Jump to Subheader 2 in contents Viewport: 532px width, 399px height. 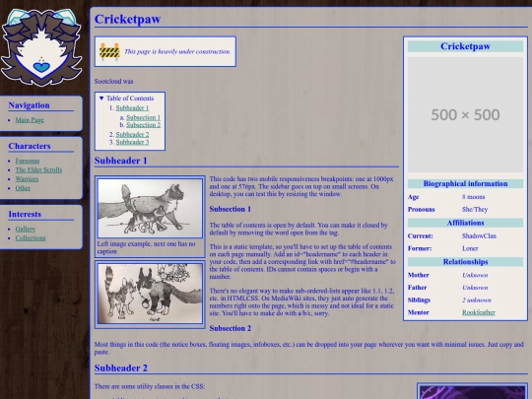pos(132,134)
